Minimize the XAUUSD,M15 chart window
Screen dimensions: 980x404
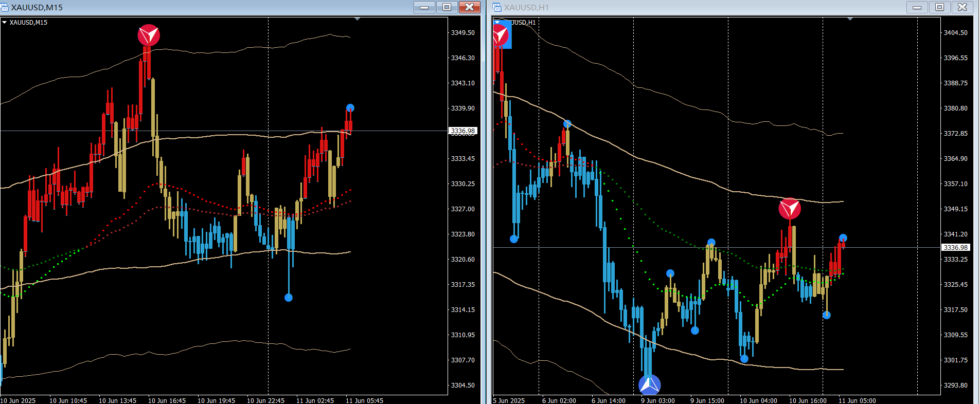[424, 7]
